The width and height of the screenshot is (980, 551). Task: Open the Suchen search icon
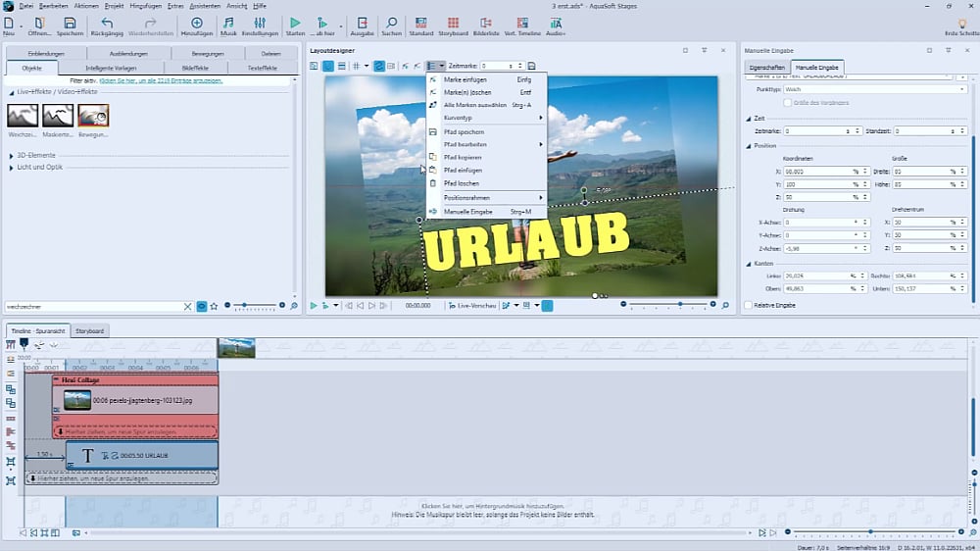(391, 22)
